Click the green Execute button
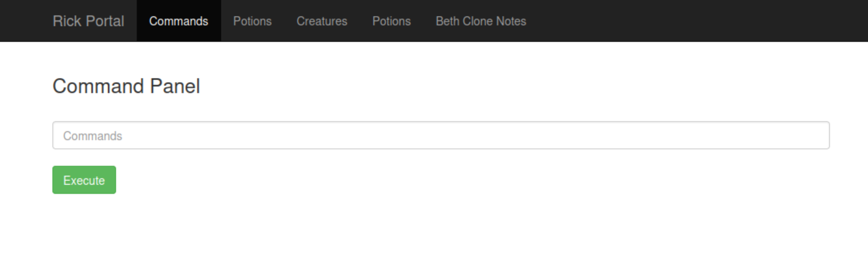Viewport: 868px width, 260px height. pyautogui.click(x=84, y=180)
